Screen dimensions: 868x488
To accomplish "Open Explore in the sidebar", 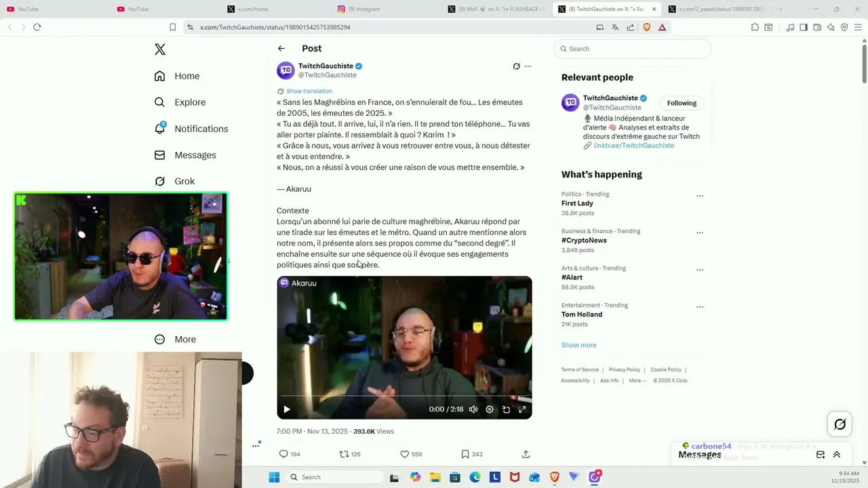I will (180, 102).
